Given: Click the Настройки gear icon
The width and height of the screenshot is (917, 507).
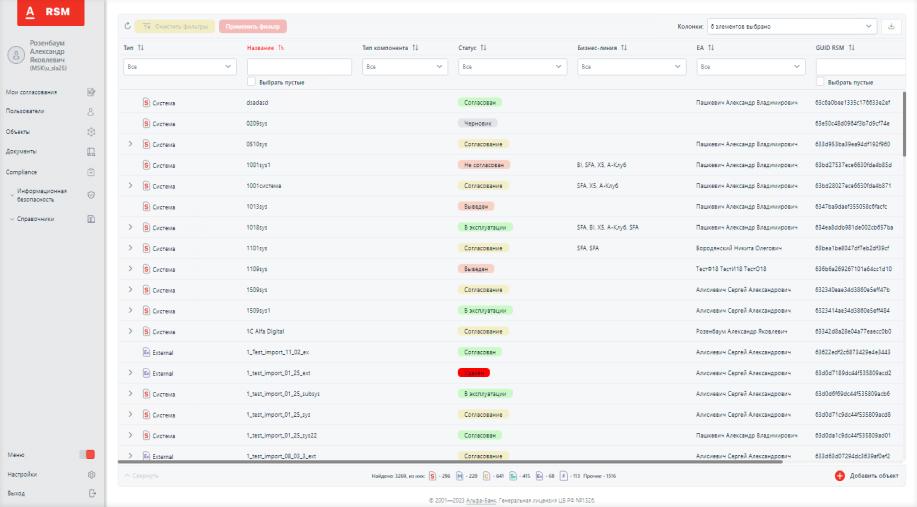Looking at the screenshot, I should click(91, 474).
